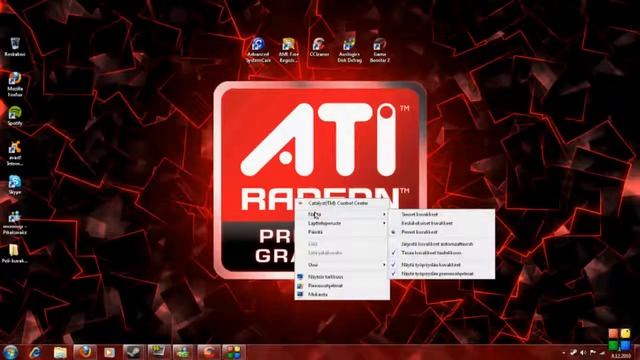The image size is (640, 360).
Task: Select the Game Booster 2 desktop icon
Action: click(x=380, y=50)
